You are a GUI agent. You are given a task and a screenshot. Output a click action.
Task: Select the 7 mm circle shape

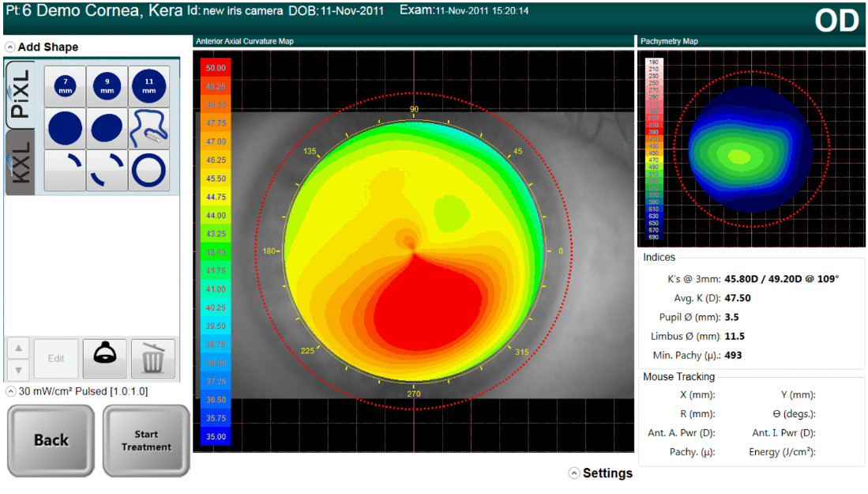[66, 86]
